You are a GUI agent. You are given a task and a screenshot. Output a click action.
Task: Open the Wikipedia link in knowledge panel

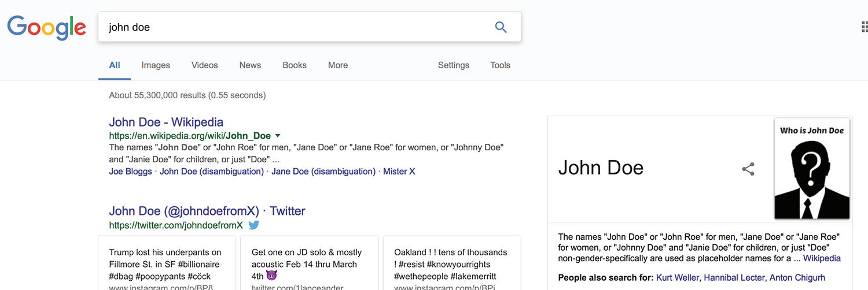tap(822, 258)
